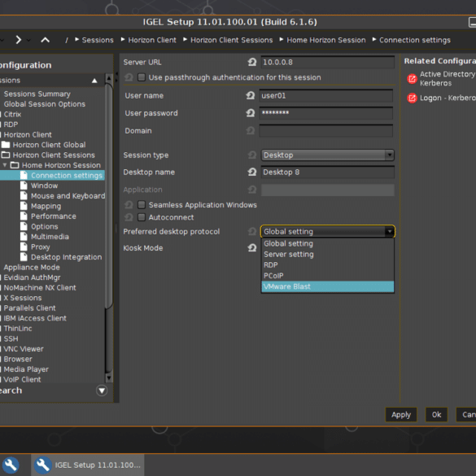Click revert icon beside Domain field
The height and width of the screenshot is (476, 476).
250,131
